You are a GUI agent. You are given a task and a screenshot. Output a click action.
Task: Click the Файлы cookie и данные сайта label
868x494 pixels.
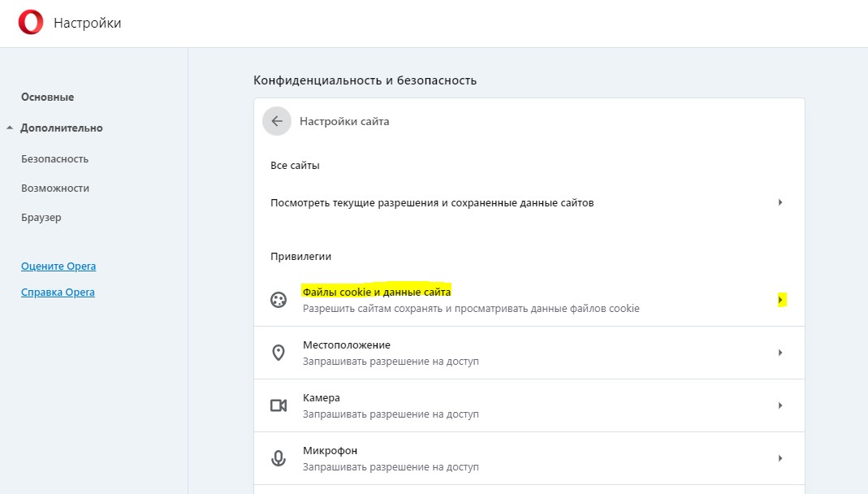point(376,292)
